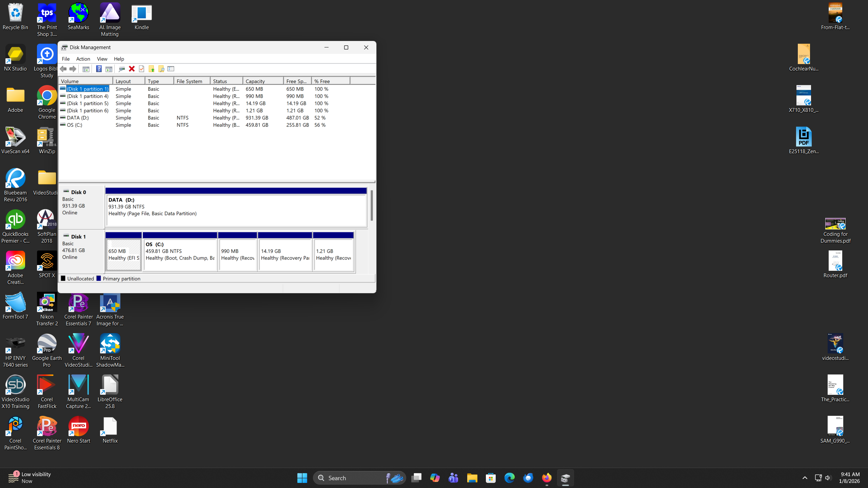The width and height of the screenshot is (868, 488).
Task: Open the SeaMarks desktop icon
Action: tap(78, 17)
